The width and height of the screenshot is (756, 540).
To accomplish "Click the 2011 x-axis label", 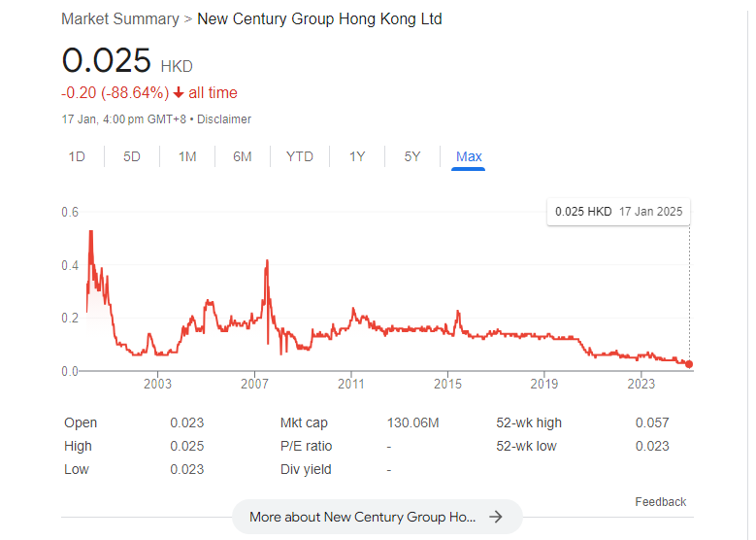I will [x=351, y=385].
